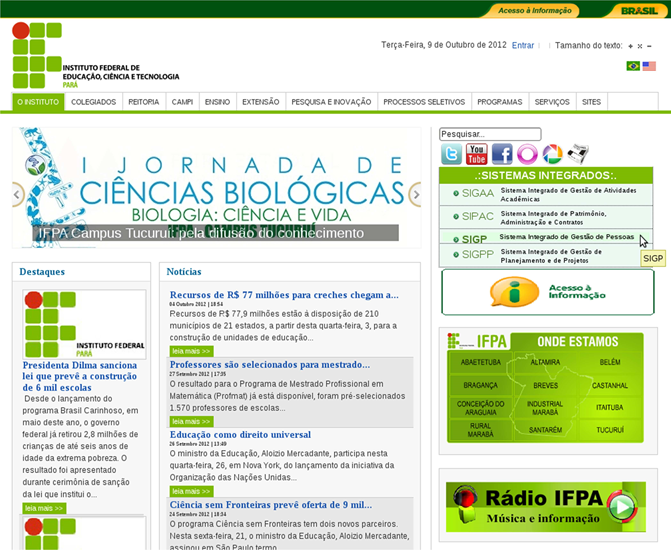Open the Facebook icon link
The image size is (671, 550).
click(x=502, y=154)
